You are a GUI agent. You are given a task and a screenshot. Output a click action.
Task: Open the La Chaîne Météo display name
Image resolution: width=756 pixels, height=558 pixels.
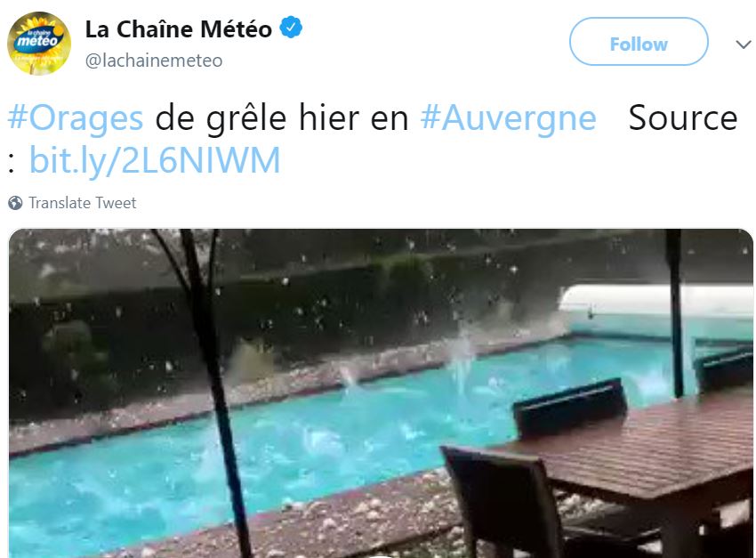click(x=179, y=29)
